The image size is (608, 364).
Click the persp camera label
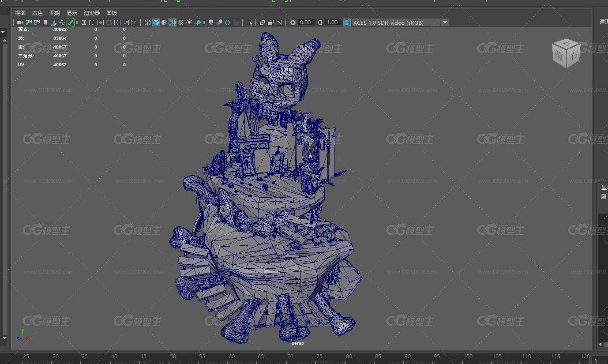tap(298, 343)
